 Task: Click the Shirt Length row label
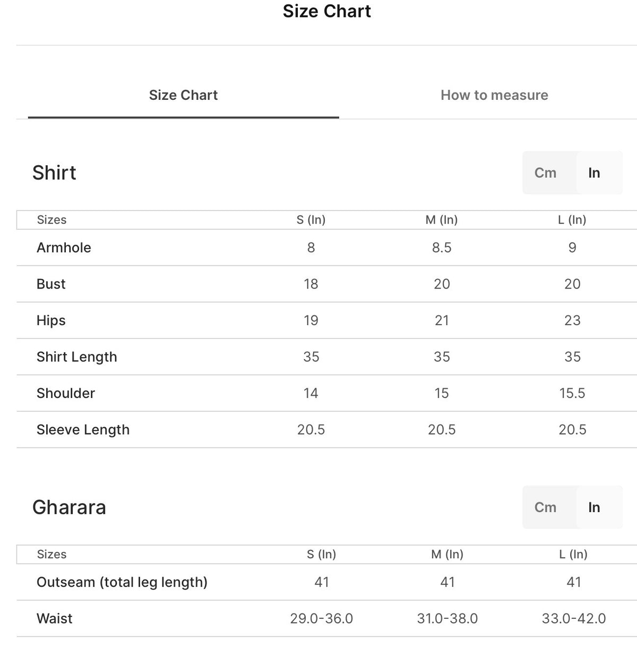pos(76,357)
